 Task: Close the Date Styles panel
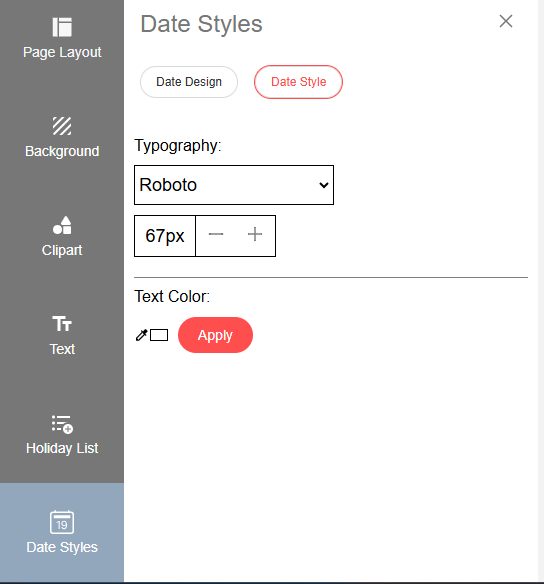[x=506, y=21]
